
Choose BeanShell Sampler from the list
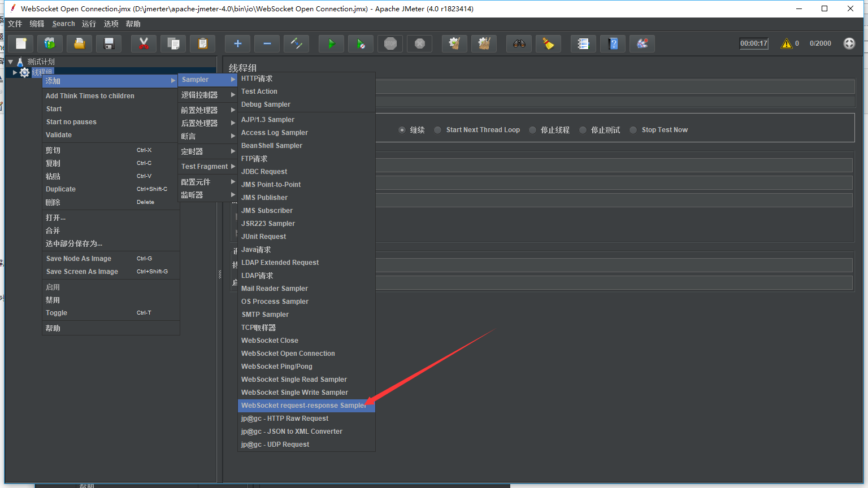tap(306, 146)
